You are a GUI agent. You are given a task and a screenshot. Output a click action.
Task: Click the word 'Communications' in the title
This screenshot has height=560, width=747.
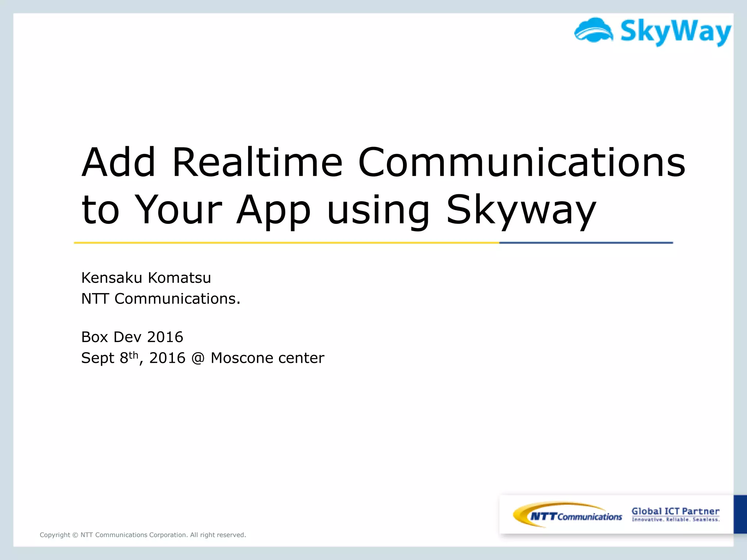[522, 162]
